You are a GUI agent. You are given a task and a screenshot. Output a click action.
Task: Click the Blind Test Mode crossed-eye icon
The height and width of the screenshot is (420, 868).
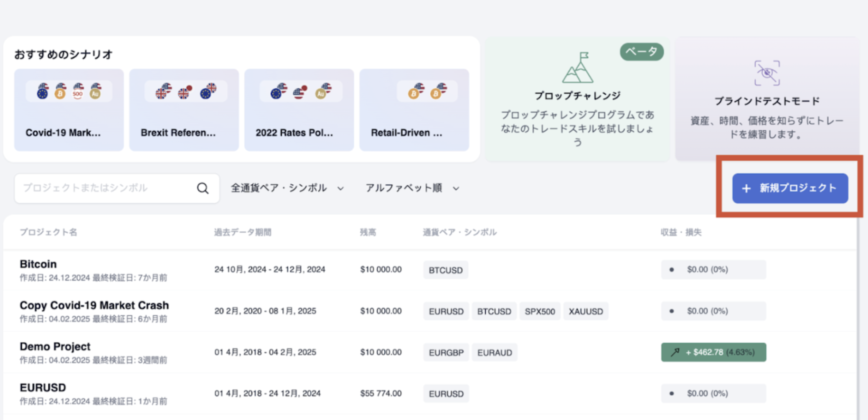[x=767, y=73]
